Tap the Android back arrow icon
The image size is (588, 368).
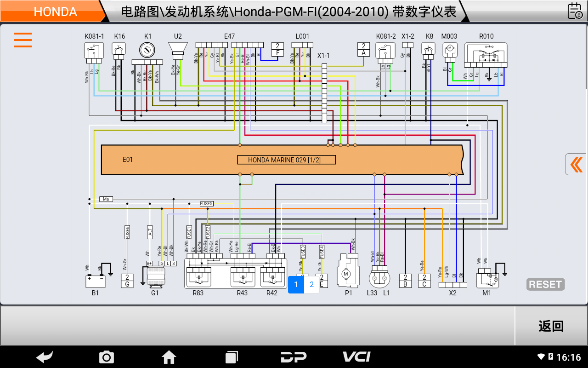[x=45, y=356]
